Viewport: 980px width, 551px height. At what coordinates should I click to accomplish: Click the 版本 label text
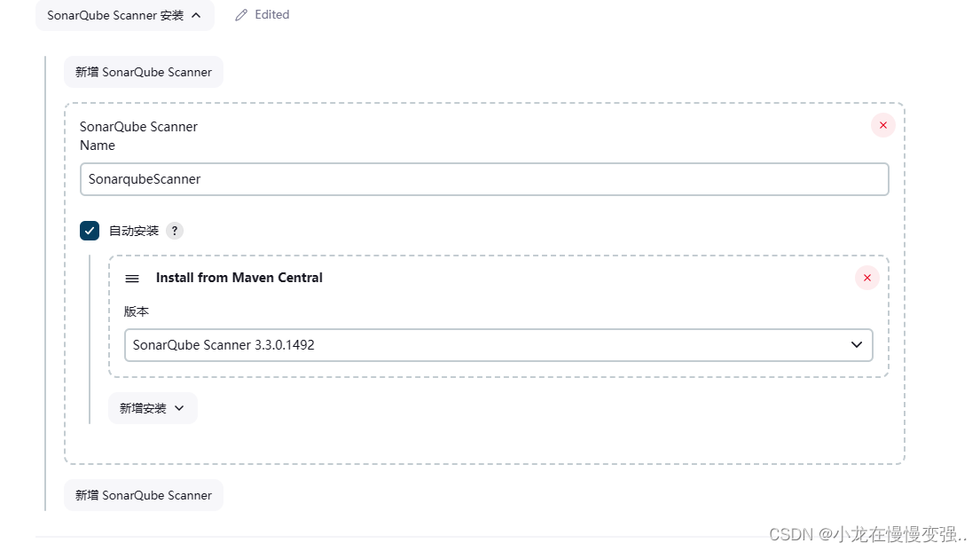pos(137,311)
